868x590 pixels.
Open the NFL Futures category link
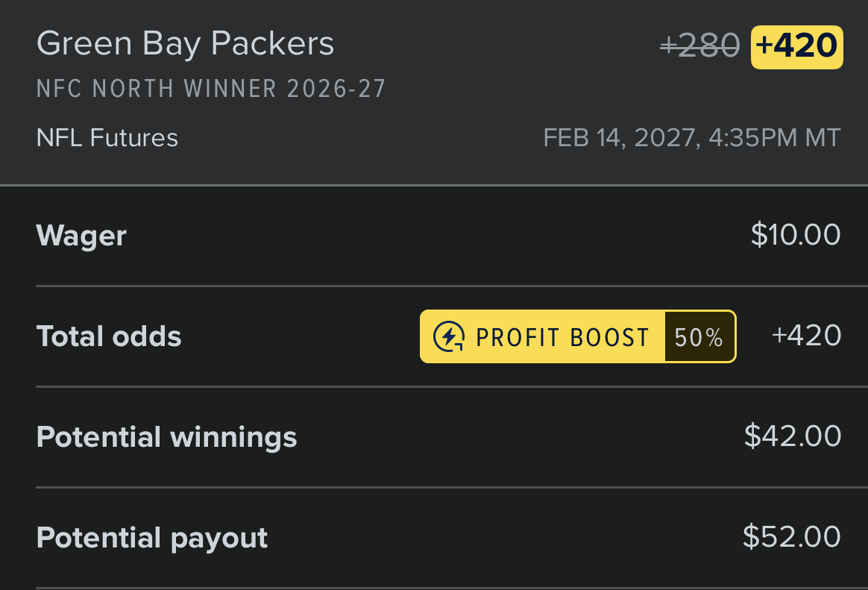pos(107,138)
